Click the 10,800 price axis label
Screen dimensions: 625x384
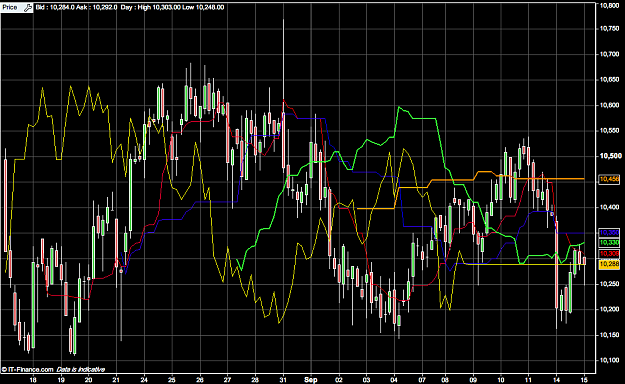(x=609, y=6)
